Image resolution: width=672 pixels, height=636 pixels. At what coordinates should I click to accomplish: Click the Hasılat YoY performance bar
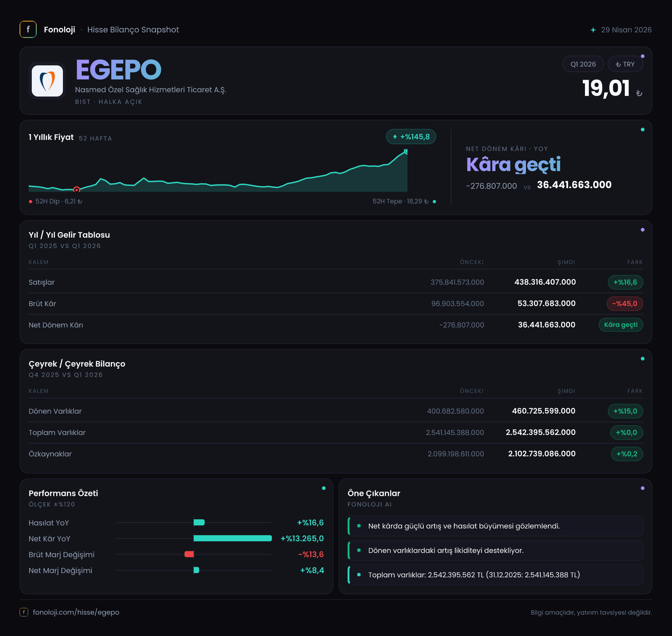[199, 522]
